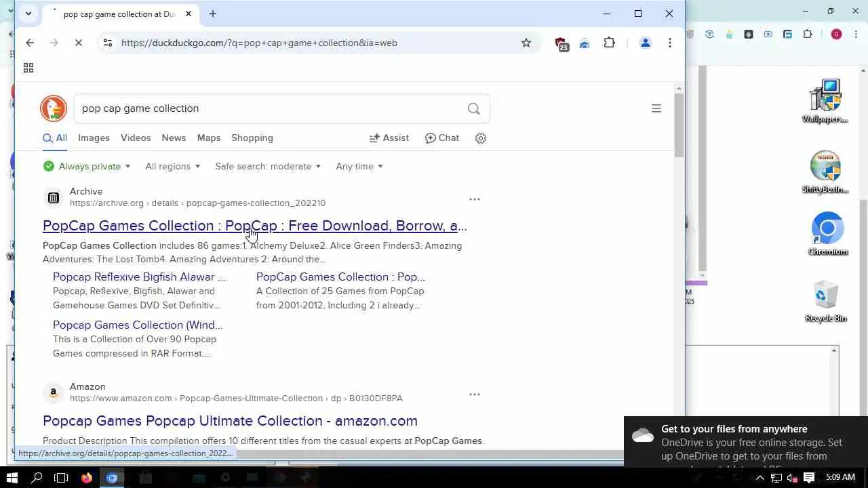Open the tab search dropdown arrow
Screen dimensions: 868x488
click(28, 14)
